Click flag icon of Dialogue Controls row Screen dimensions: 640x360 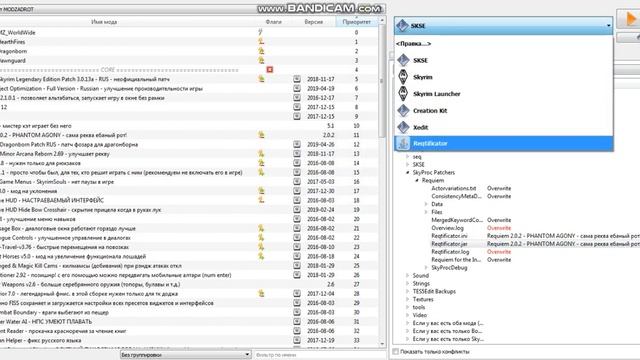tap(261, 238)
